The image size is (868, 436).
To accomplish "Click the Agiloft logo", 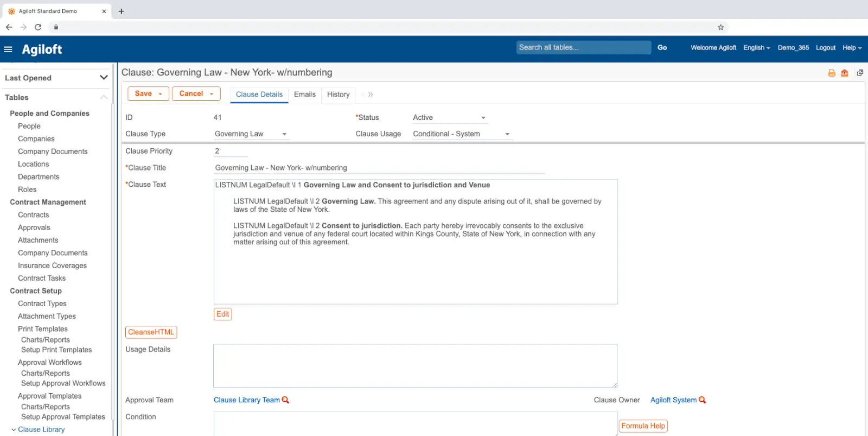I will (x=42, y=49).
